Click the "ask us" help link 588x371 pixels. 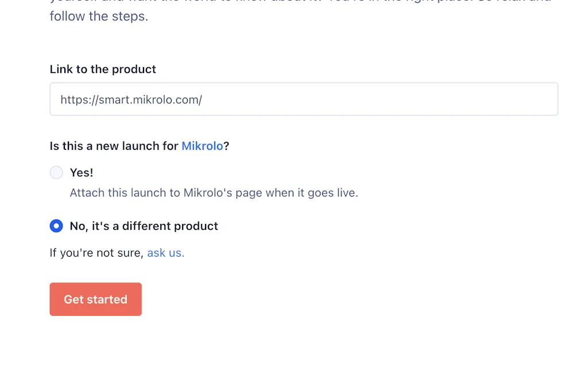[165, 253]
